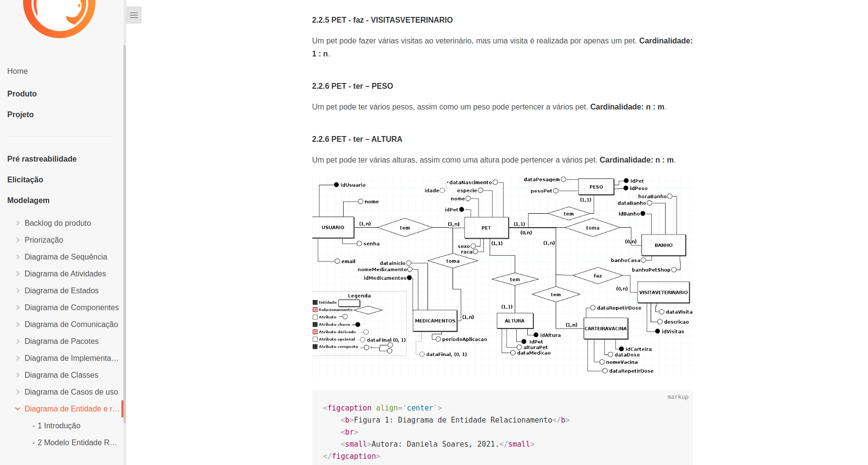
Task: Open Diagrama de Casos de uso page
Action: (x=71, y=392)
